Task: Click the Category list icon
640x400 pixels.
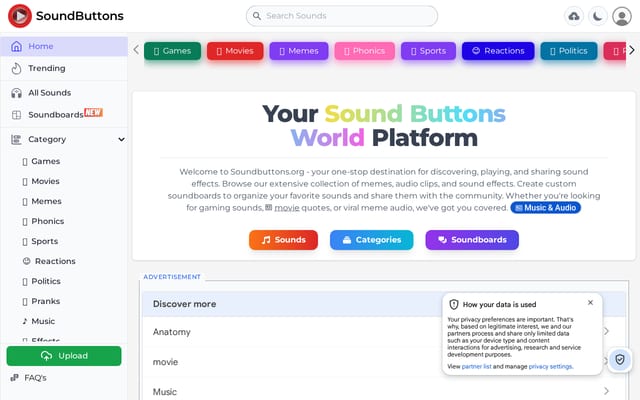Action: tap(16, 140)
